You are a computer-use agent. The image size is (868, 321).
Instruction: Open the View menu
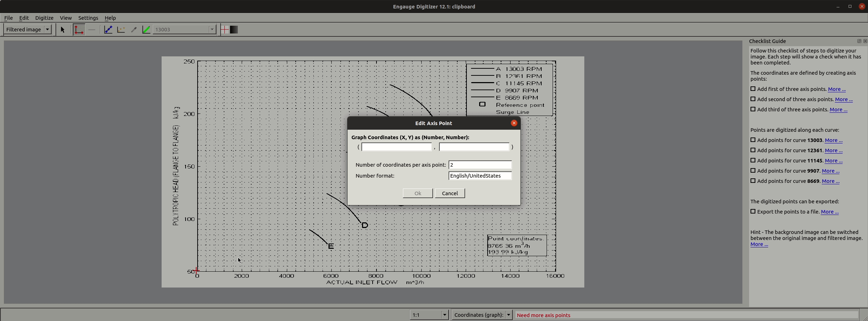pyautogui.click(x=66, y=18)
